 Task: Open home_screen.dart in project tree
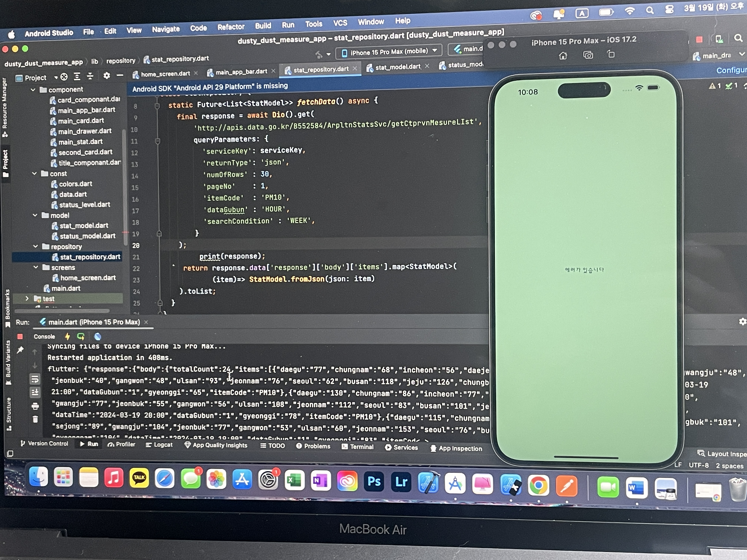(88, 278)
